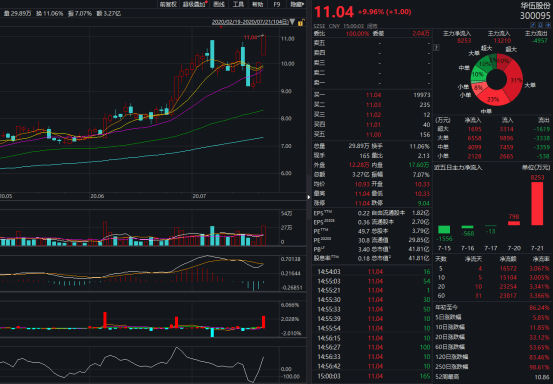
Task: Click the pencil edit icon under stock code 300095
Action: tap(533, 25)
